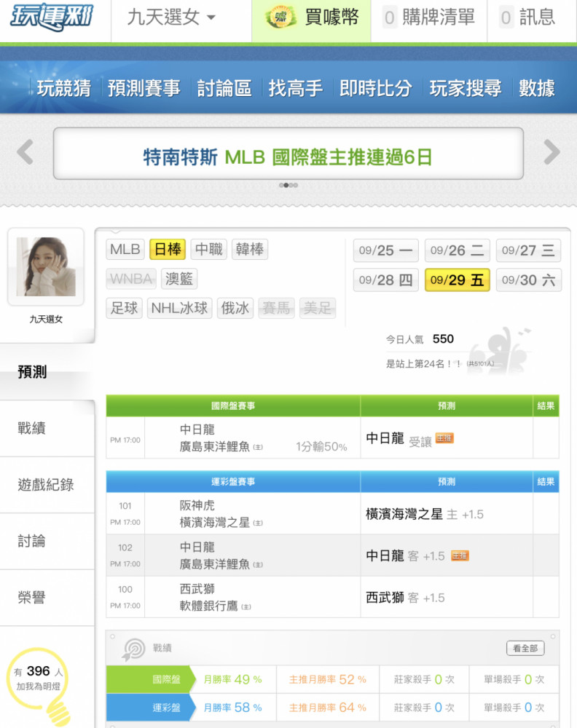This screenshot has width=577, height=728.
Task: Click the 主推 badge in 國際盤 prediction
Action: pyautogui.click(x=444, y=438)
